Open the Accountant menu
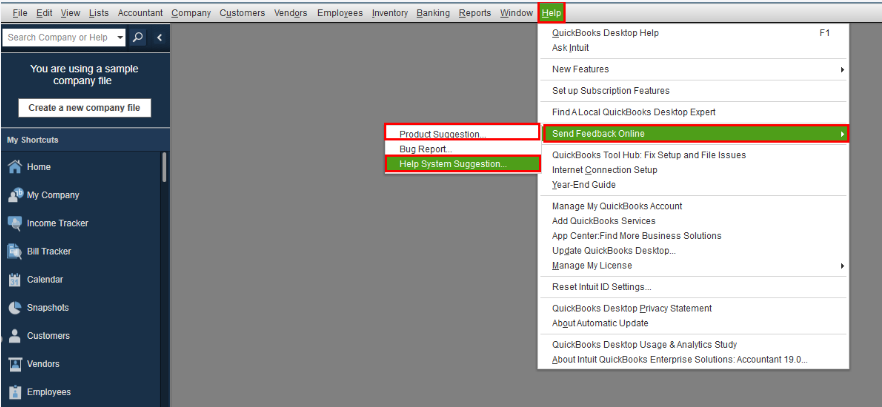 [140, 12]
